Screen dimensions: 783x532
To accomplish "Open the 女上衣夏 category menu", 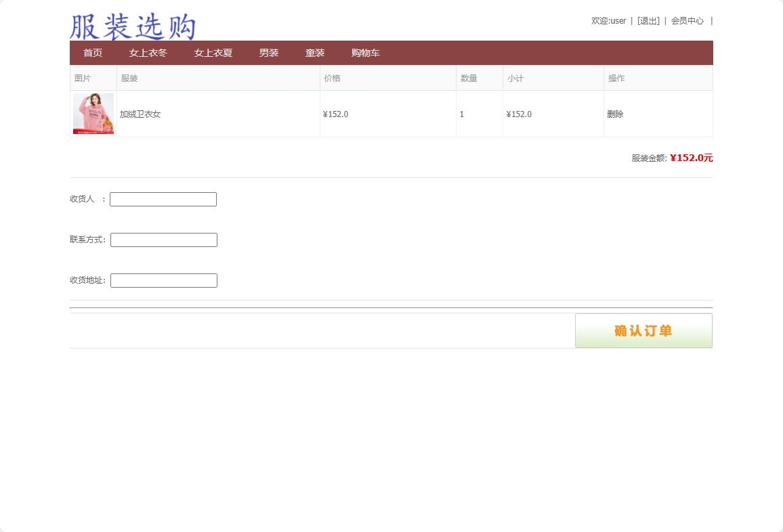I will [212, 53].
